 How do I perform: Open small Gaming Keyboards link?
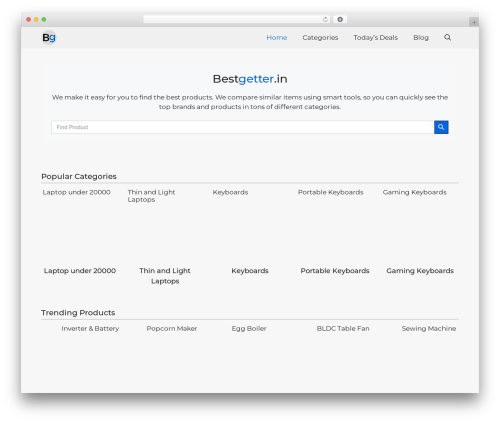414,192
